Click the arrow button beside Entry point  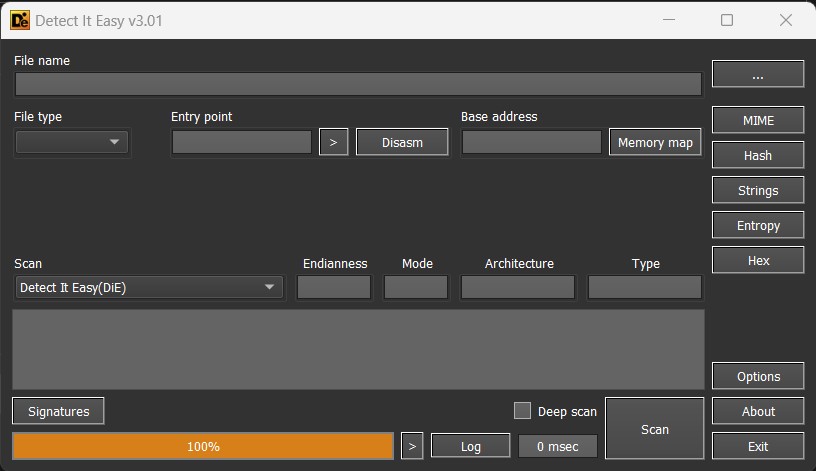point(333,142)
